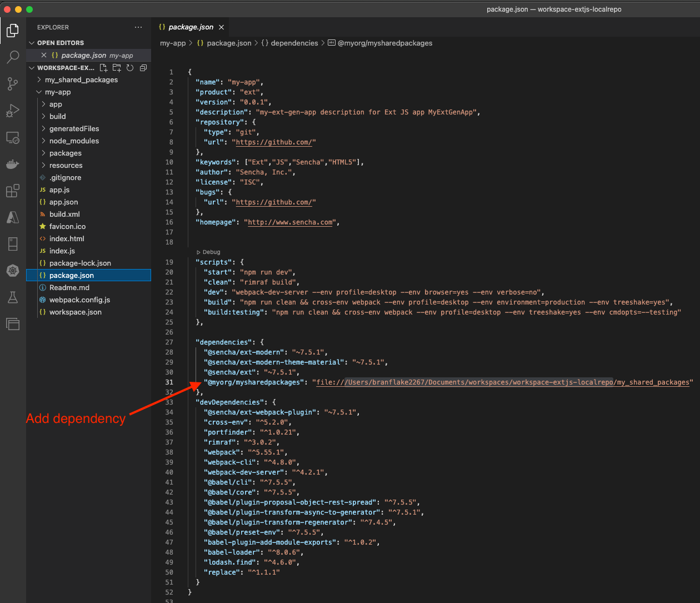Select dependencies in the breadcrumb path
700x603 pixels.
(294, 43)
